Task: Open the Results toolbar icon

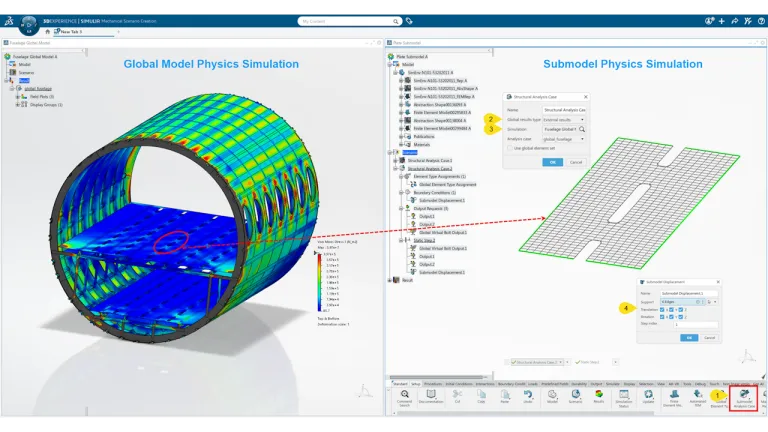Action: click(x=599, y=397)
